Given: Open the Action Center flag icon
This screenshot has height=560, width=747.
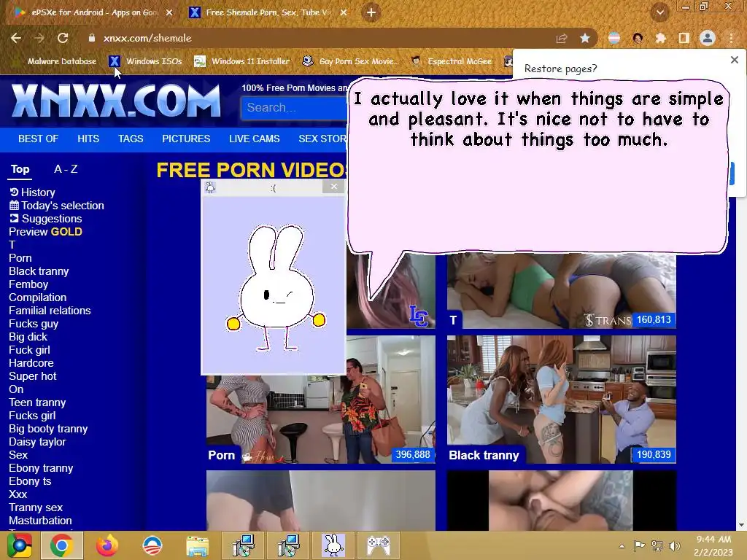Looking at the screenshot, I should click(x=639, y=545).
